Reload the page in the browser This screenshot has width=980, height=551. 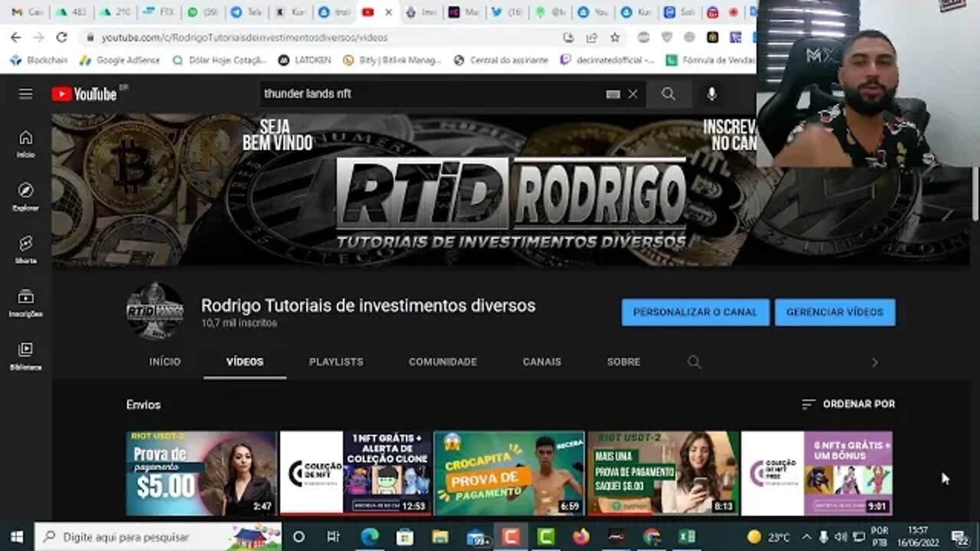(x=62, y=37)
